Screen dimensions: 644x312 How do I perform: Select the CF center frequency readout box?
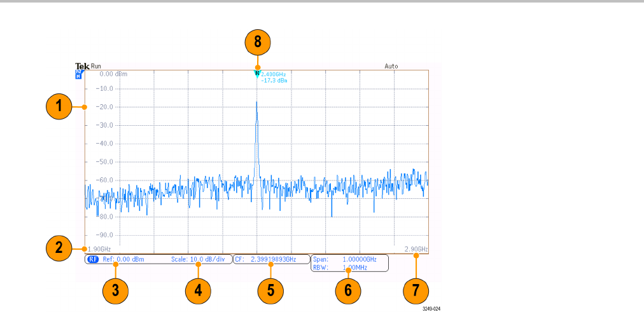(x=271, y=259)
